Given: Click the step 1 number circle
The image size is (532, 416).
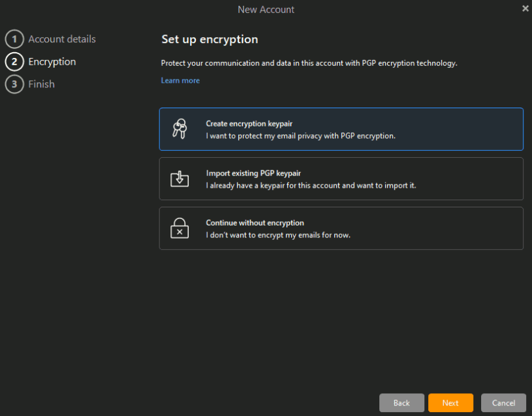Looking at the screenshot, I should tap(14, 39).
